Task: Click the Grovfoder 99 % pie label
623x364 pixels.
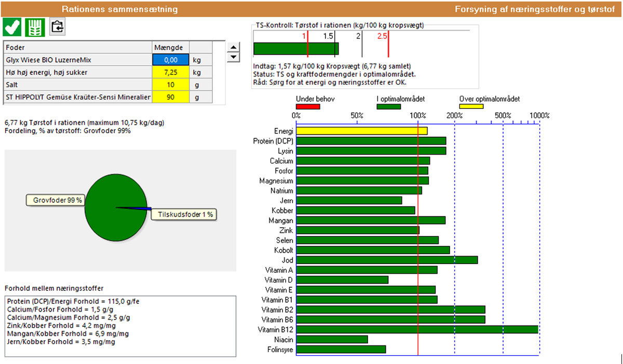Action: point(57,200)
